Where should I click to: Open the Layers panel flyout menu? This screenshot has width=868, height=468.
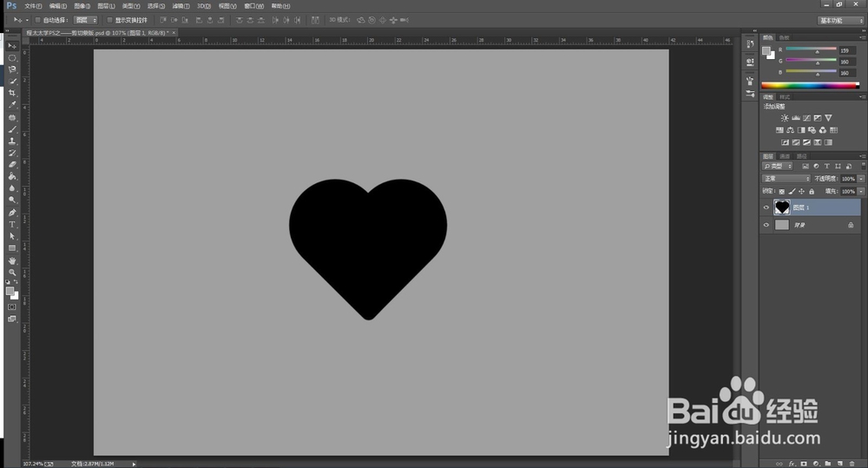coord(863,156)
